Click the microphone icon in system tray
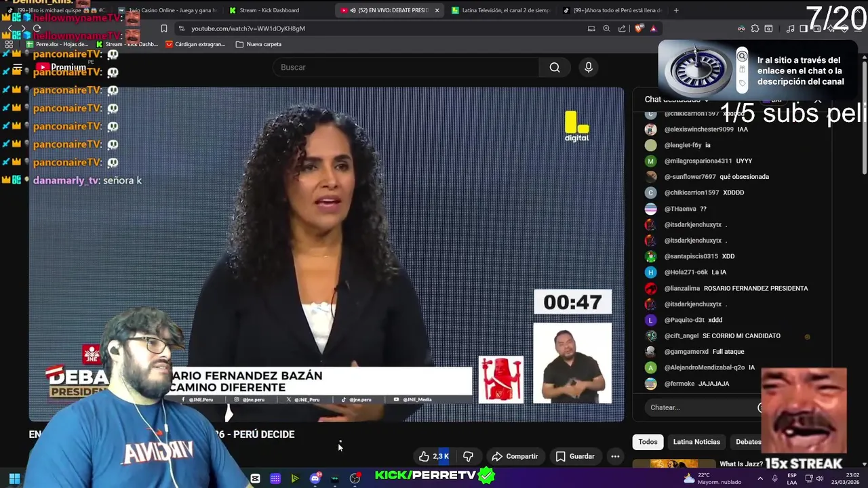Viewport: 868px width, 488px height. pyautogui.click(x=774, y=479)
